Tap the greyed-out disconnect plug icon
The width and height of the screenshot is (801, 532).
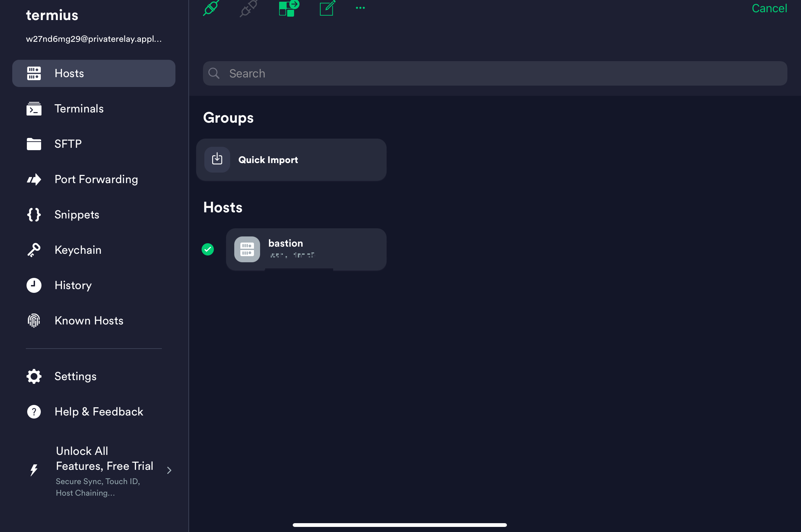(249, 8)
